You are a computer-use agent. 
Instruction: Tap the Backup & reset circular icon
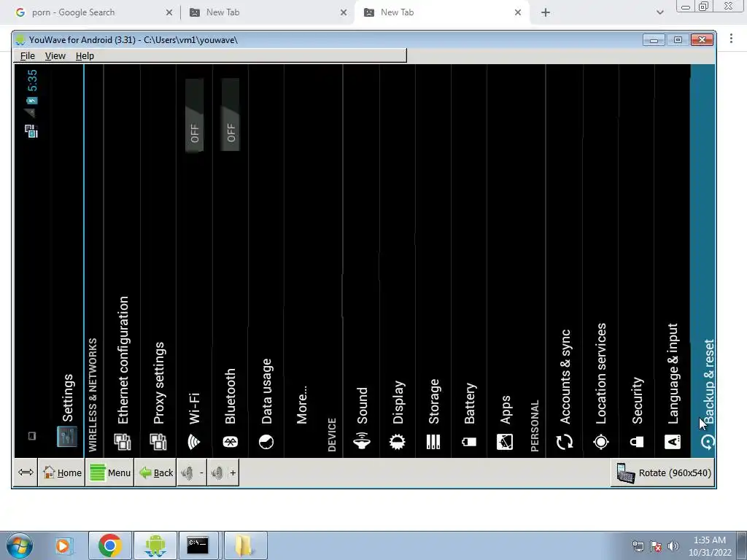pos(708,442)
